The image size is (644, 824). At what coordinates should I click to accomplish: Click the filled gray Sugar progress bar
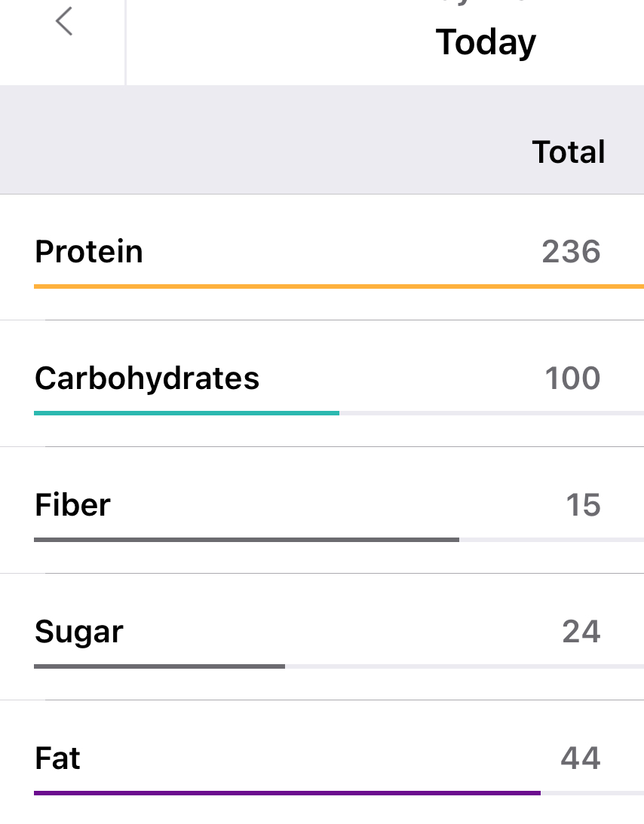coord(159,666)
